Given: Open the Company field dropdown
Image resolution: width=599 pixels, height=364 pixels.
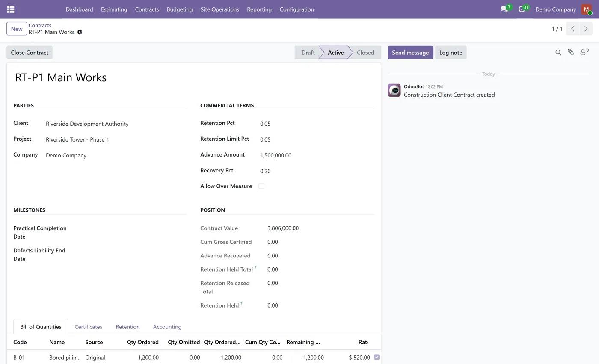Looking at the screenshot, I should pos(116,155).
